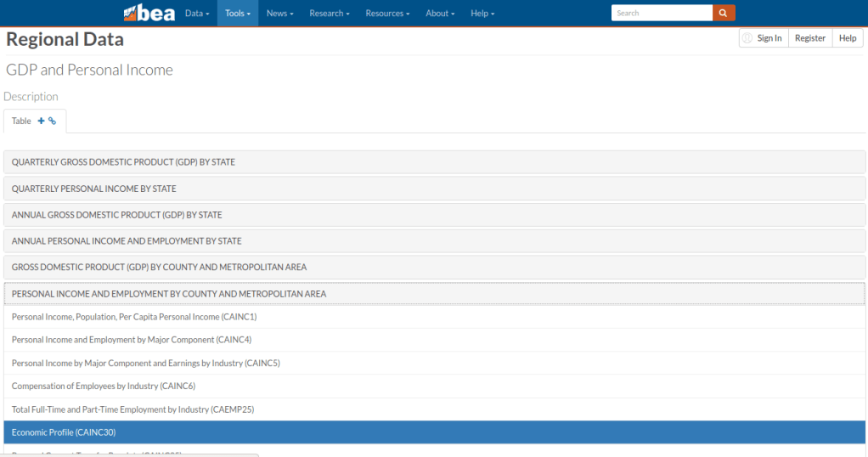Open the Research dropdown menu
This screenshot has width=868, height=457.
[x=330, y=13]
